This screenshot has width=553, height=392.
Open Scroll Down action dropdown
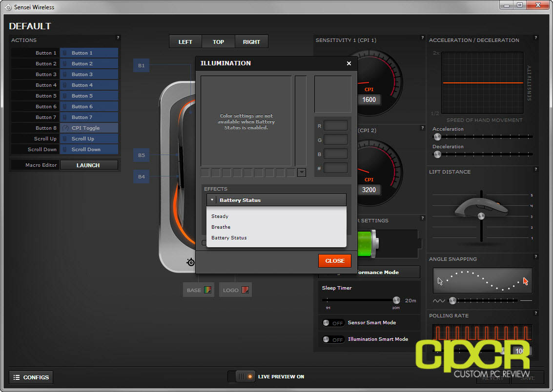89,150
